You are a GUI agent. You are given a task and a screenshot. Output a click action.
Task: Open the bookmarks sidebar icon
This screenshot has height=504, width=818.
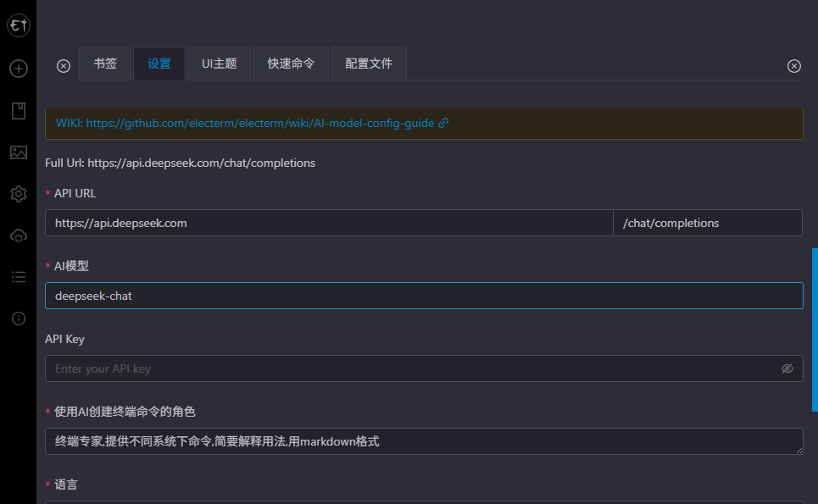(x=18, y=110)
